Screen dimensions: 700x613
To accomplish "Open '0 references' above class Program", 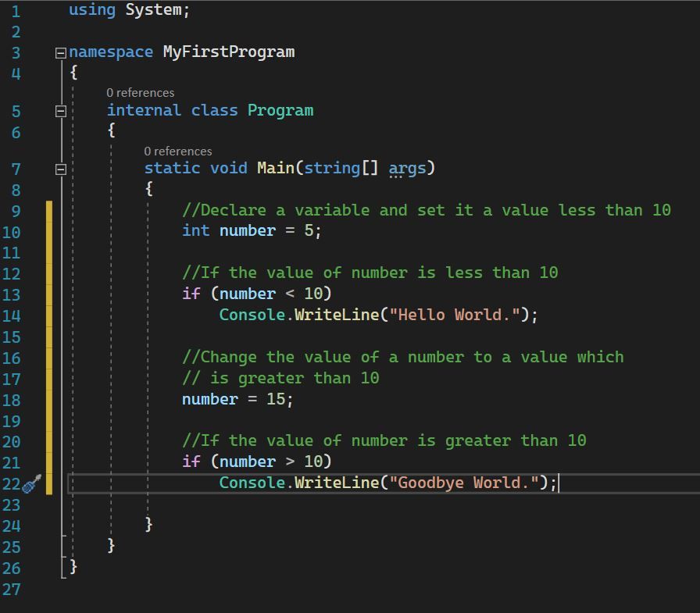I will click(140, 93).
